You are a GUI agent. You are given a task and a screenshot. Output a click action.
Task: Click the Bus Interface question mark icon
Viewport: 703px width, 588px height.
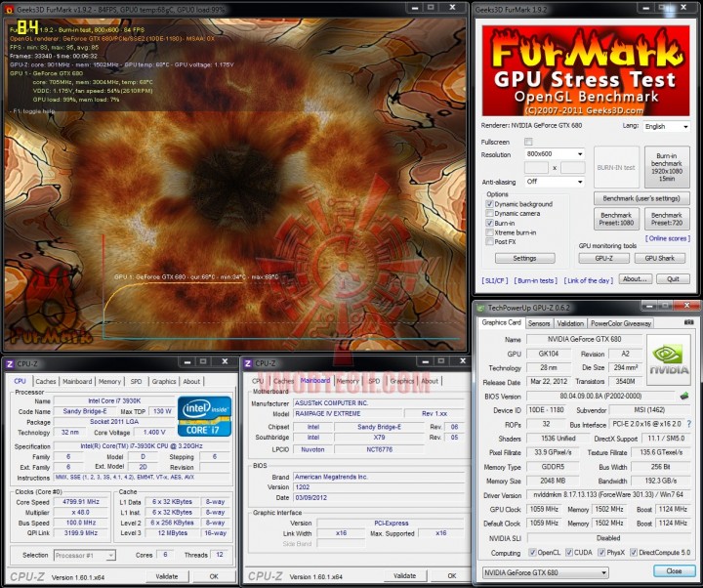tap(689, 424)
